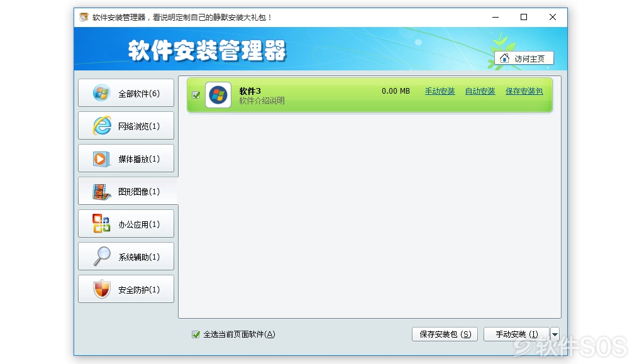Viewport: 637px width, 364px height.
Task: Click the 软件介绍说明 description text
Action: [262, 101]
